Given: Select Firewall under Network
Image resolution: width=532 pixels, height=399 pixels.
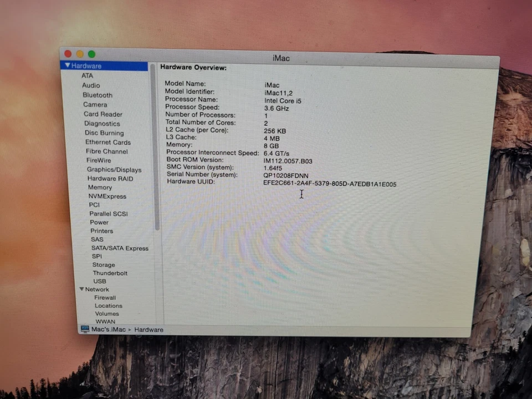Looking at the screenshot, I should click(x=105, y=298).
